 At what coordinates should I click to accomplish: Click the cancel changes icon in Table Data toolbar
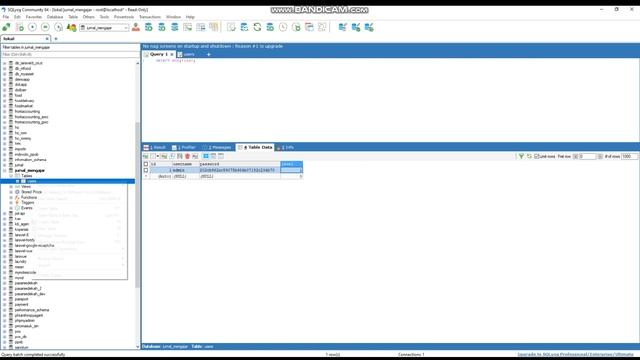pos(195,156)
